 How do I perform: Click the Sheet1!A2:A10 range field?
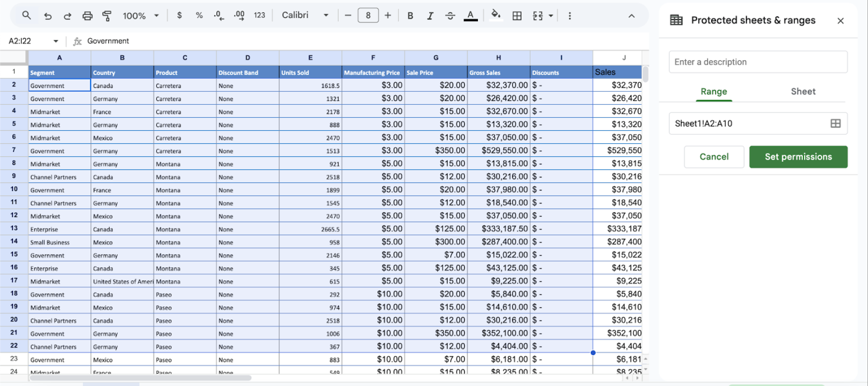(748, 123)
